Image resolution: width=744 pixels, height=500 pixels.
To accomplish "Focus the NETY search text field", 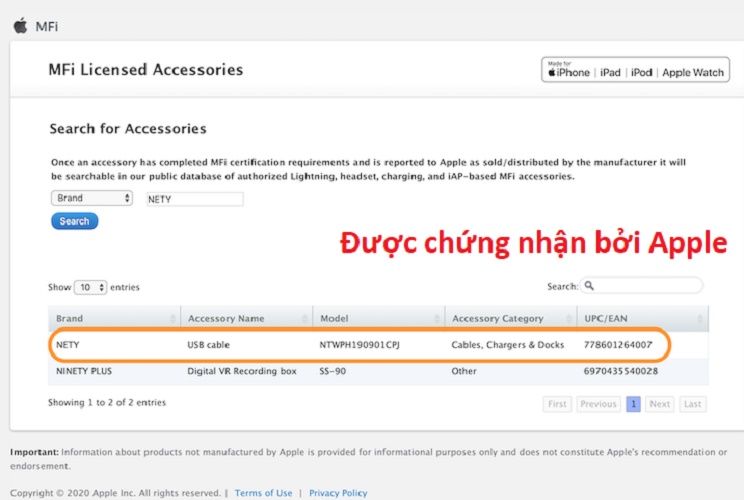I will pos(195,199).
